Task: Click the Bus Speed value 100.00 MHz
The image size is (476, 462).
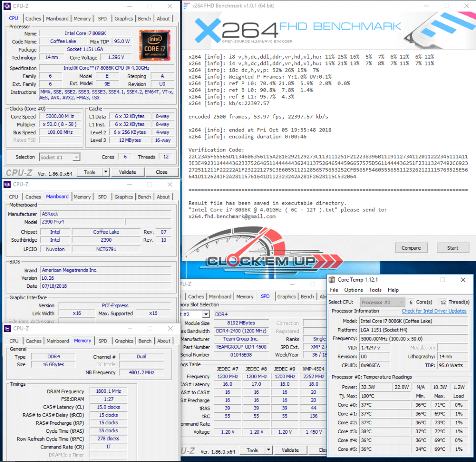Action: pos(60,132)
